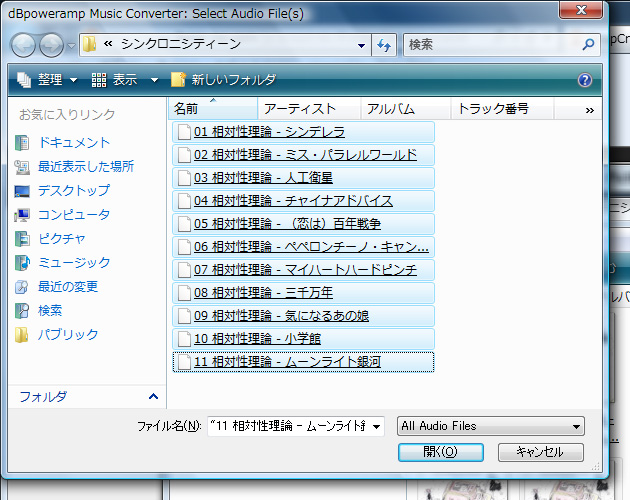Open 最近の変更 link
Screen dimensions: 630x500
click(68, 286)
